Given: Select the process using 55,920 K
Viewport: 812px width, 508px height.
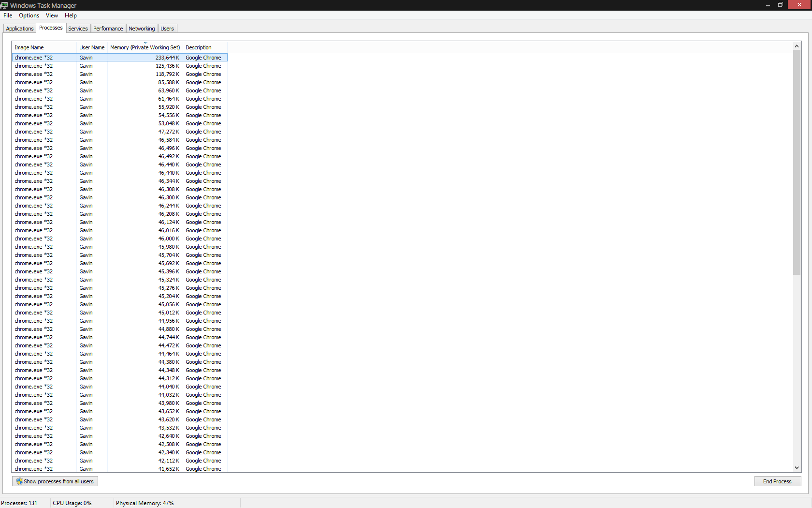Looking at the screenshot, I should [119, 107].
